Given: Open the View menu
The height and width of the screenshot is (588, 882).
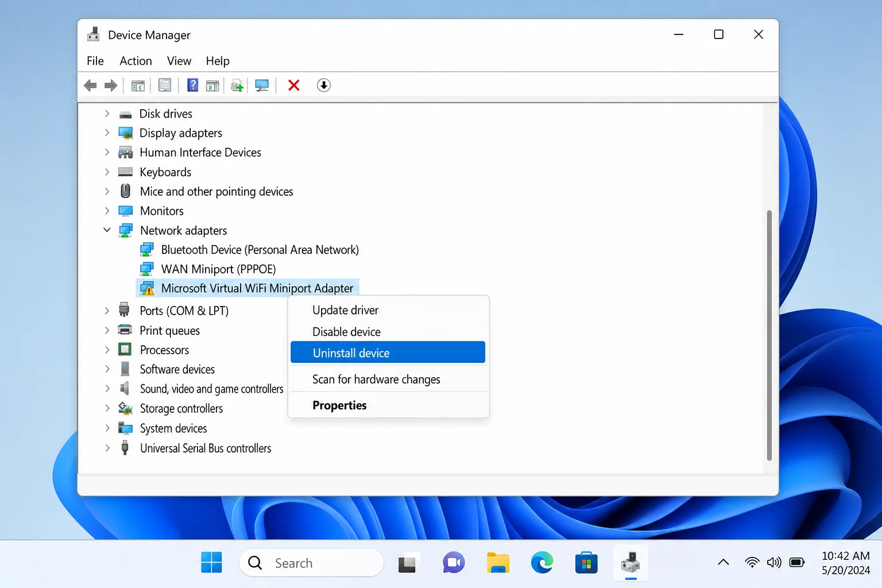Looking at the screenshot, I should [179, 61].
